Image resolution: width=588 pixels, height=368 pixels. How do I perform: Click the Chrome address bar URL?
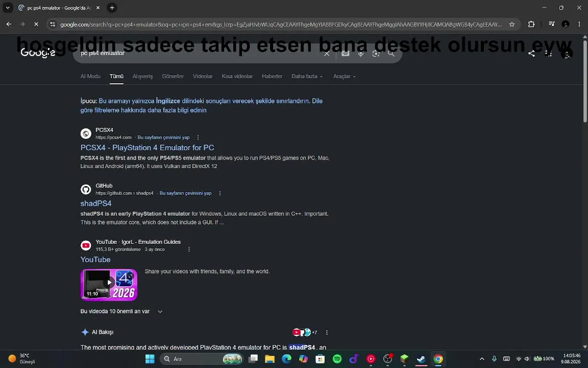coord(281,25)
